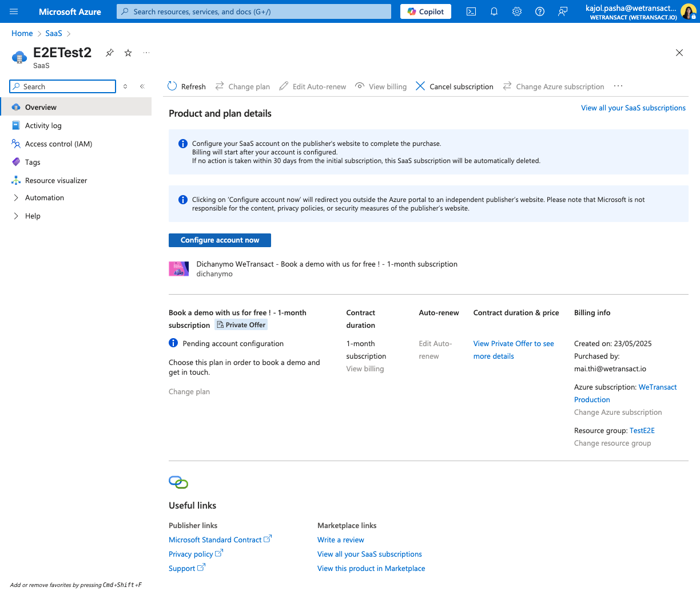Screen dimensions: 700x591
Task: Open publisher Privacy policy link
Action: (x=196, y=554)
